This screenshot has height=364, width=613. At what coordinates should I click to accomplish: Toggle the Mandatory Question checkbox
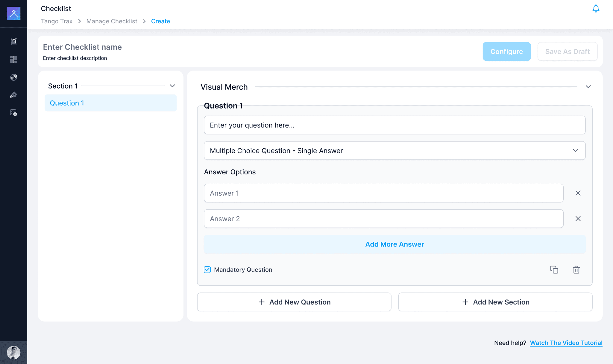coord(207,269)
